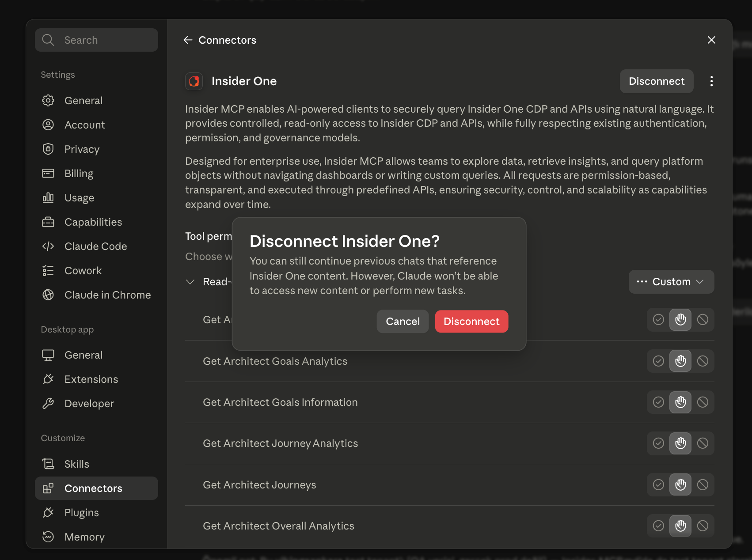Close the settings window with the X
Screen dimensions: 752x560
point(711,40)
